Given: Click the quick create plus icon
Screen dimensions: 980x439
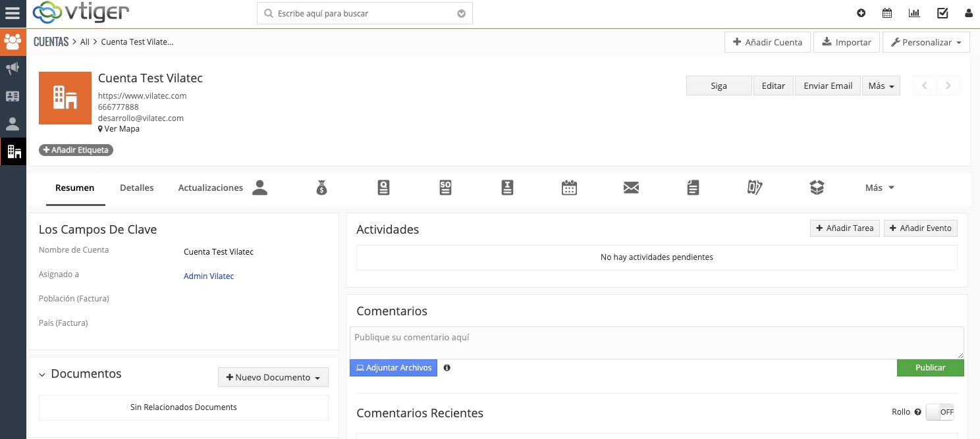Looking at the screenshot, I should pyautogui.click(x=861, y=13).
